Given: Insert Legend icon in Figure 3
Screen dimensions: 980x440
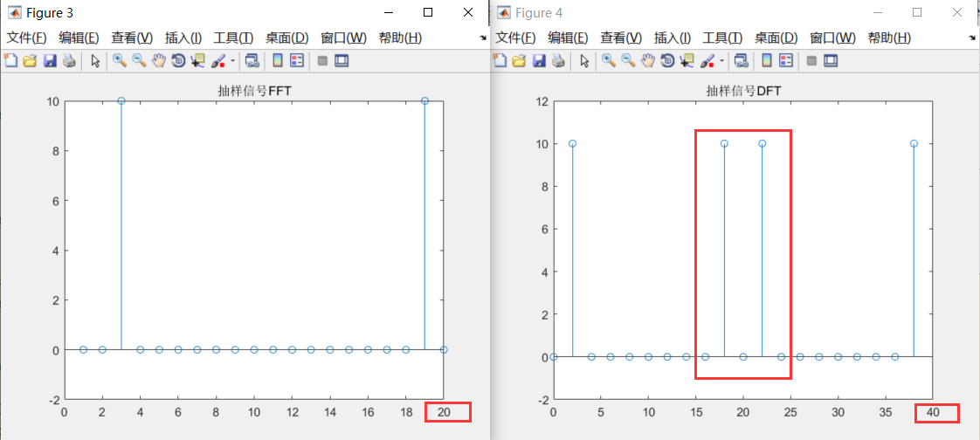Looking at the screenshot, I should tap(297, 60).
